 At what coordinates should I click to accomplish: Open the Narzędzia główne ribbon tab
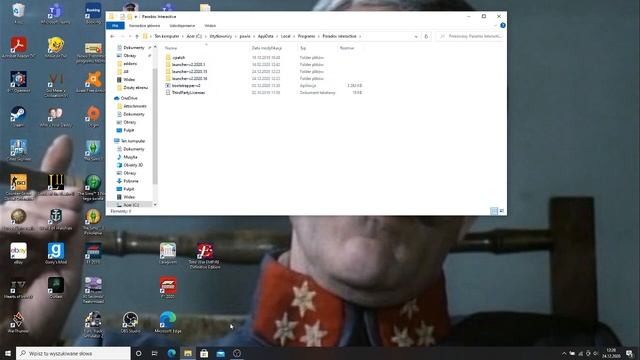coord(144,25)
